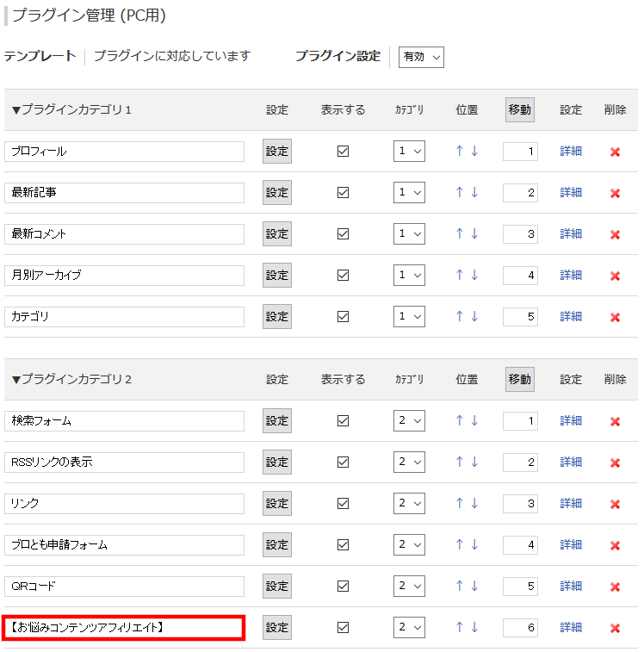Move リンク plugin down
Screen dimensions: 644x652
click(474, 503)
